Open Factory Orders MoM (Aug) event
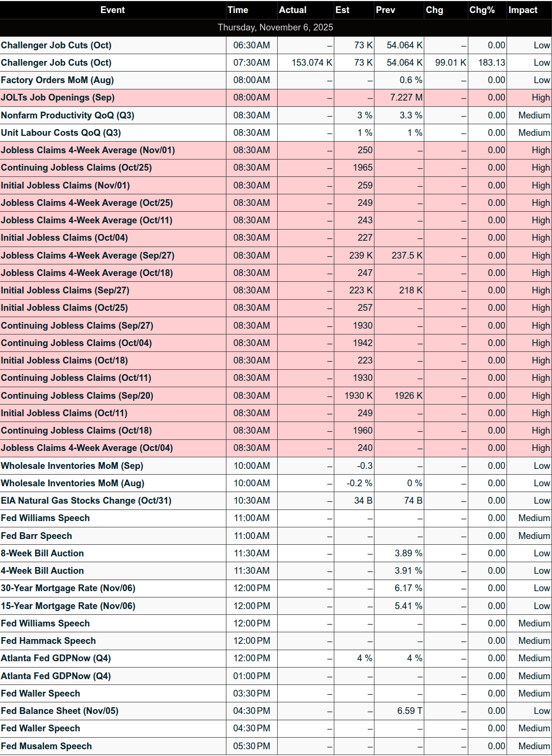Screen dimensions: 552x756 [58, 80]
